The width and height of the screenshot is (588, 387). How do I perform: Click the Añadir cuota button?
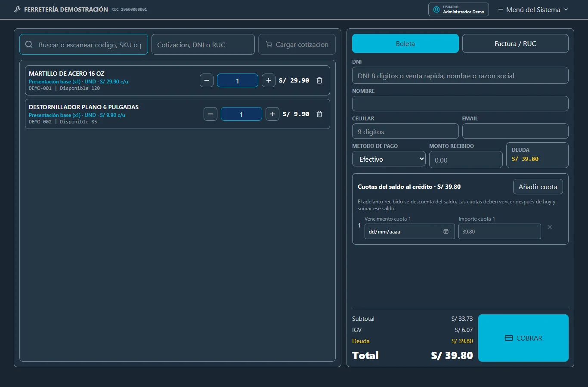point(538,187)
